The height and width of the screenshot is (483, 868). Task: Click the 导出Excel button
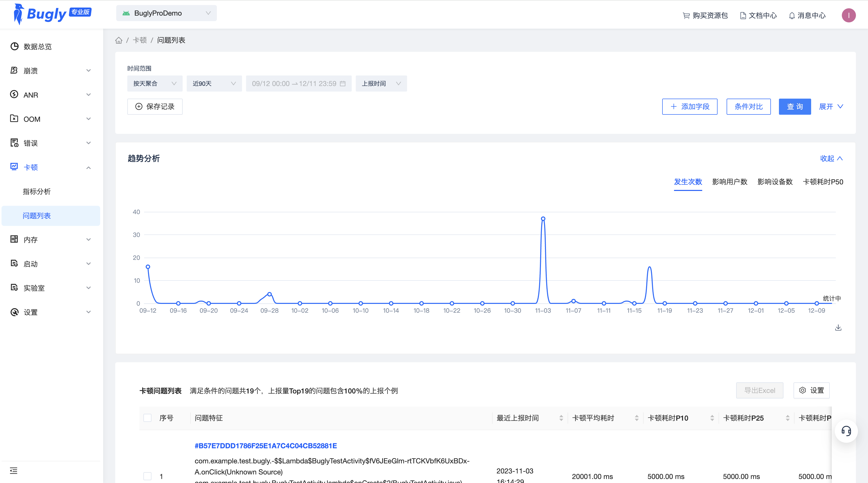[760, 390]
